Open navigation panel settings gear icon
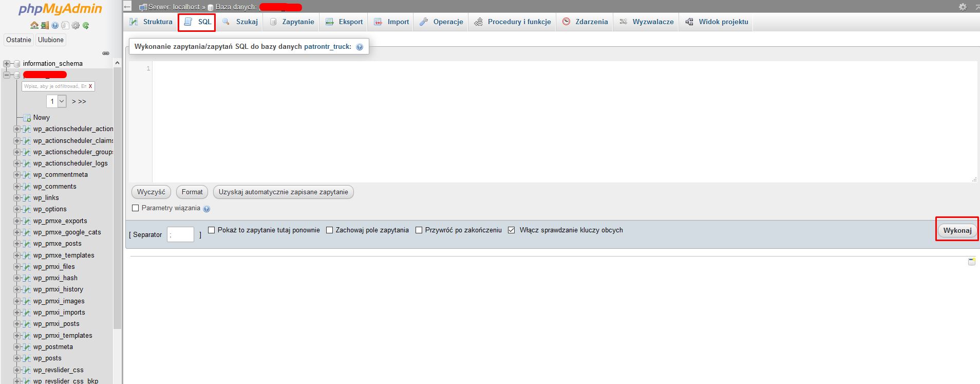Image resolution: width=980 pixels, height=384 pixels. (x=76, y=25)
